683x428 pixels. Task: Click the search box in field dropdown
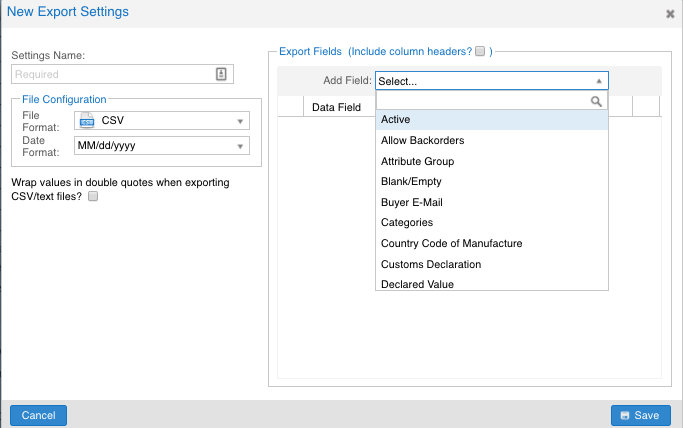pyautogui.click(x=491, y=101)
